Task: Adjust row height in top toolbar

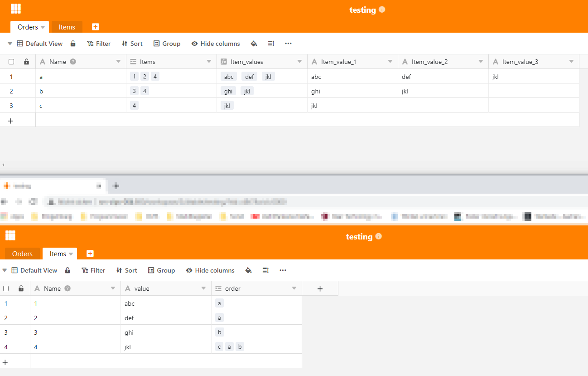Action: click(x=271, y=44)
